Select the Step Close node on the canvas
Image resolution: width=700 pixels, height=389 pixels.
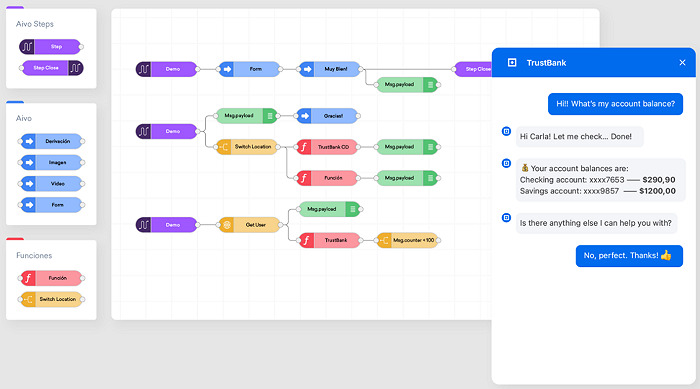tap(473, 69)
